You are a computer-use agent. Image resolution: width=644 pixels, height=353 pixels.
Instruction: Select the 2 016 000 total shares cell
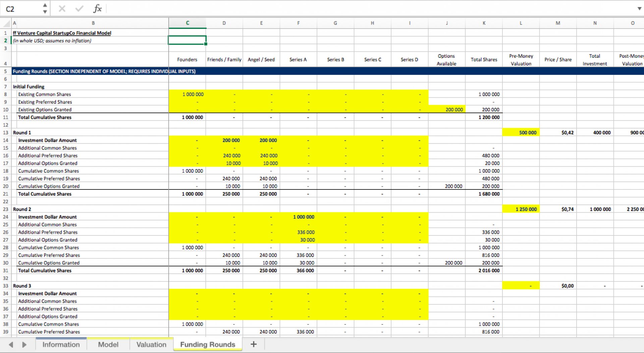coord(484,270)
